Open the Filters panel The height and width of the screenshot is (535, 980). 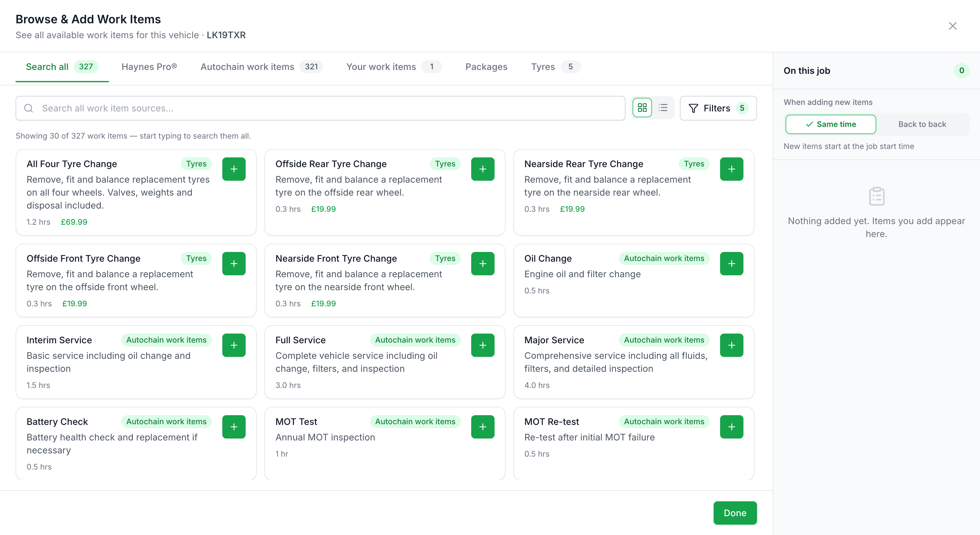tap(718, 108)
